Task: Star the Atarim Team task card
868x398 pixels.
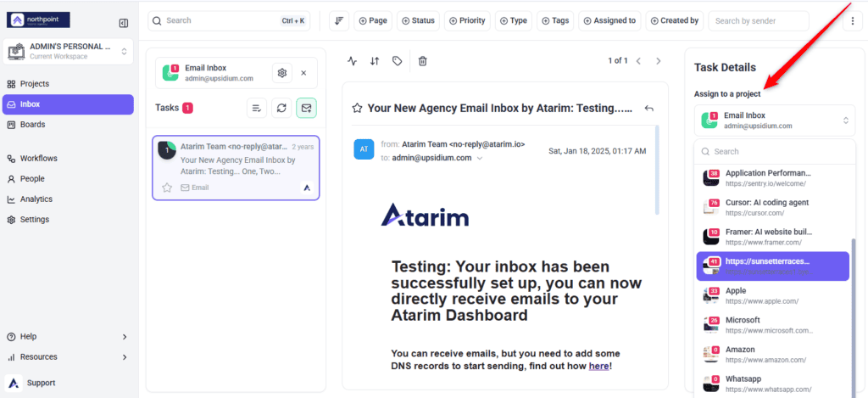Action: pyautogui.click(x=167, y=188)
